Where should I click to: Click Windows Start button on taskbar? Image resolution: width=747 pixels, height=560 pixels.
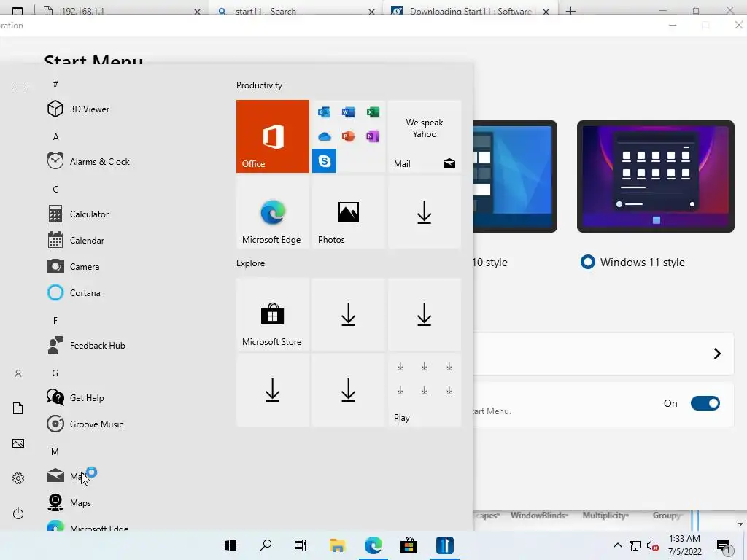[231, 545]
